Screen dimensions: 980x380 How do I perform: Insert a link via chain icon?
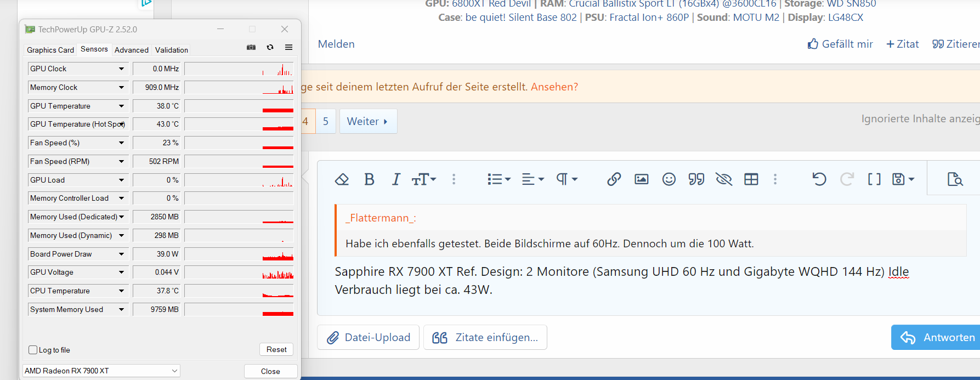614,179
